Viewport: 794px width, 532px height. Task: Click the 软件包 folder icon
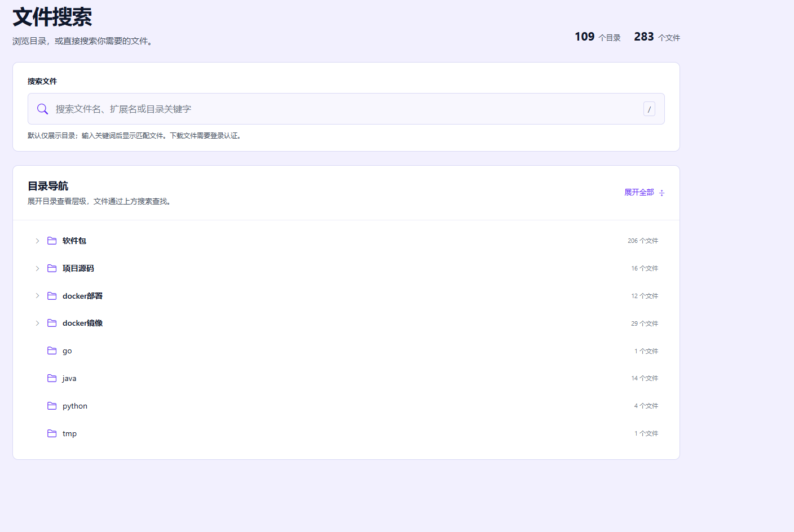52,241
